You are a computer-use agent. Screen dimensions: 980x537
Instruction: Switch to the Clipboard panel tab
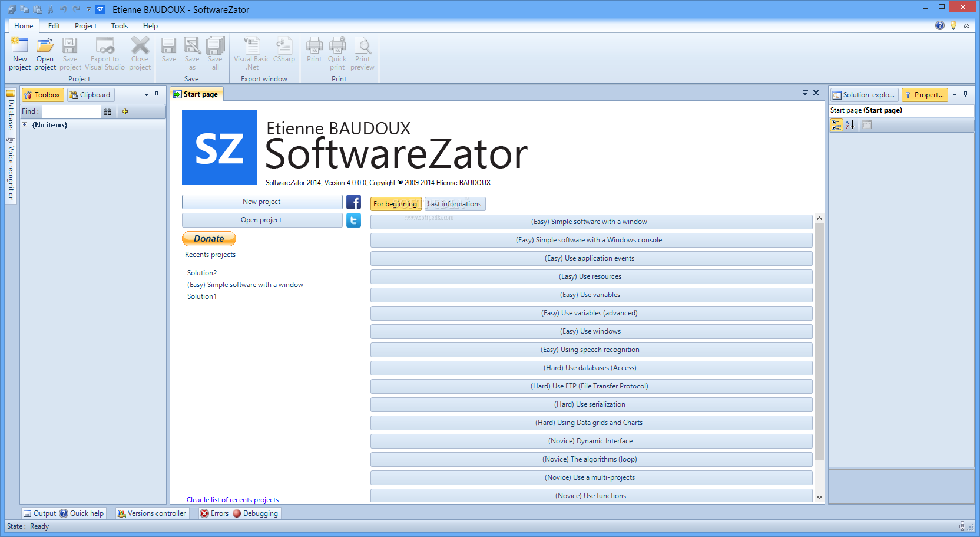(x=90, y=95)
